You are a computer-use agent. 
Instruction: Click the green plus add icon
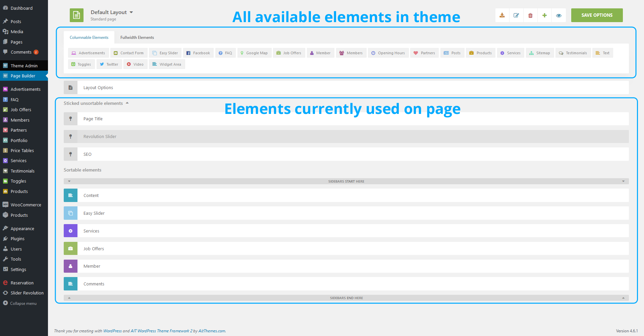(x=544, y=15)
